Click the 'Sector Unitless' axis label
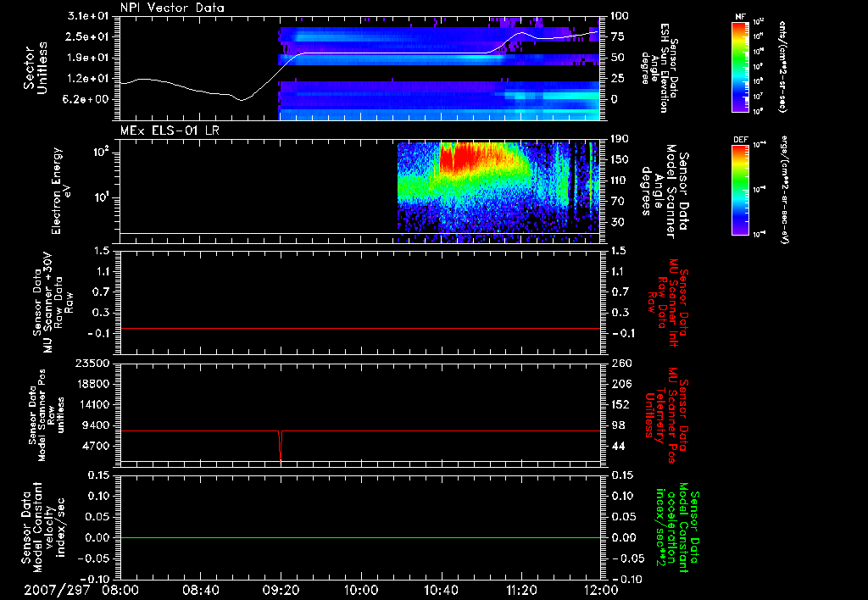The width and height of the screenshot is (868, 600). pos(36,68)
